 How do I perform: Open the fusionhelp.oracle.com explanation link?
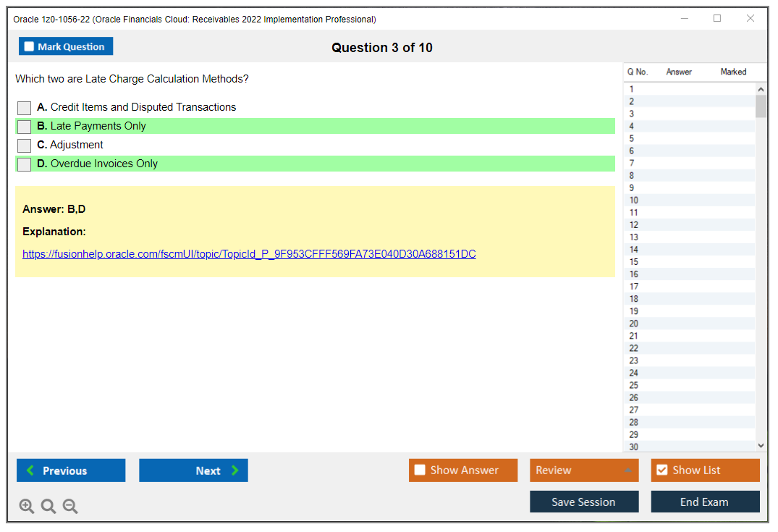click(249, 254)
